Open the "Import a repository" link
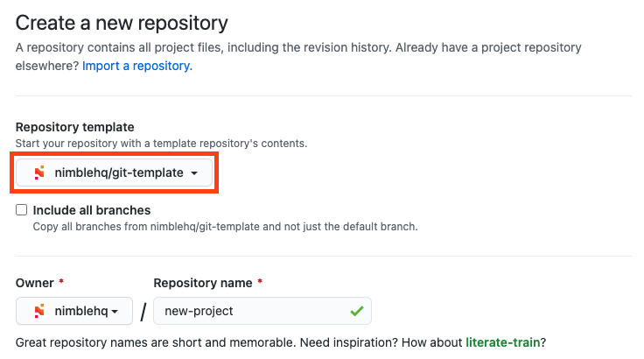The width and height of the screenshot is (644, 359). pyautogui.click(x=136, y=66)
